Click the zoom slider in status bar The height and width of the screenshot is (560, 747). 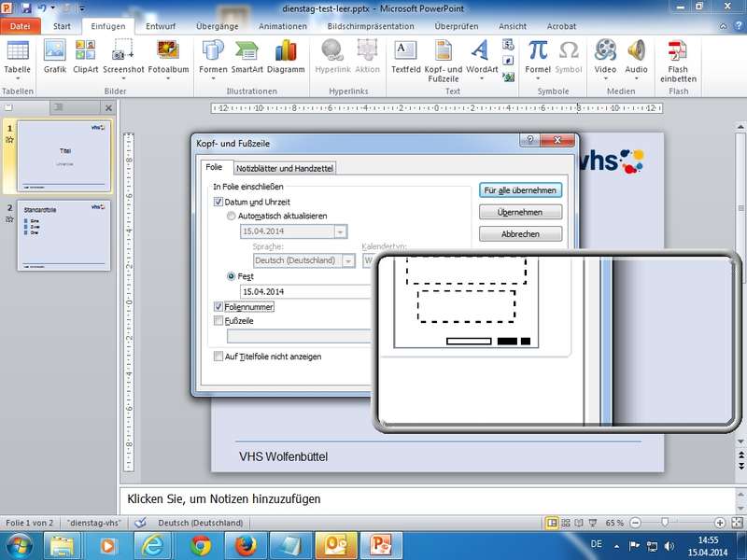click(664, 523)
